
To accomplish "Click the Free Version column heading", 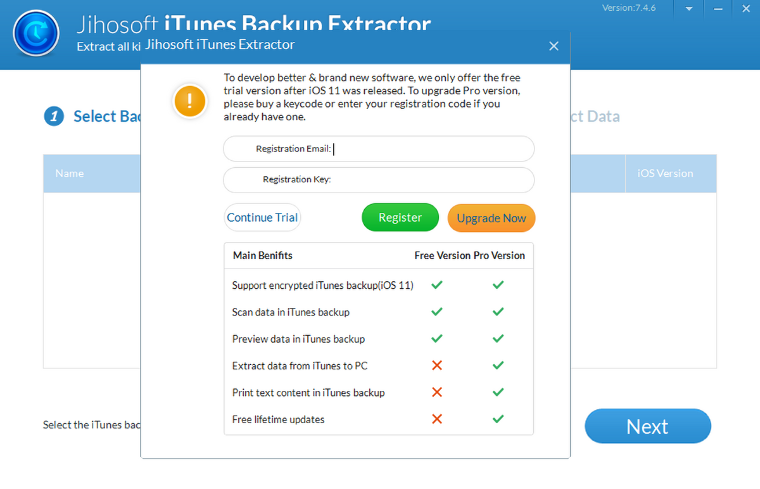I will click(443, 255).
